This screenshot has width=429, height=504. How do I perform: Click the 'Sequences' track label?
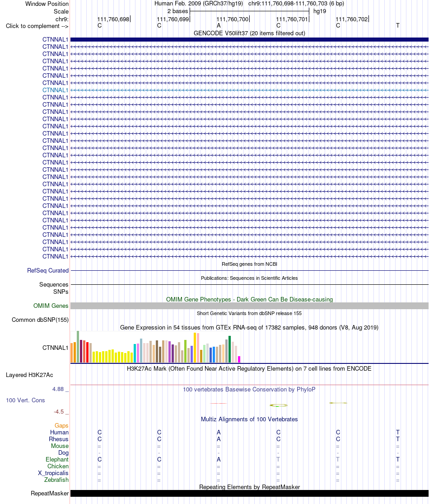[x=54, y=284]
